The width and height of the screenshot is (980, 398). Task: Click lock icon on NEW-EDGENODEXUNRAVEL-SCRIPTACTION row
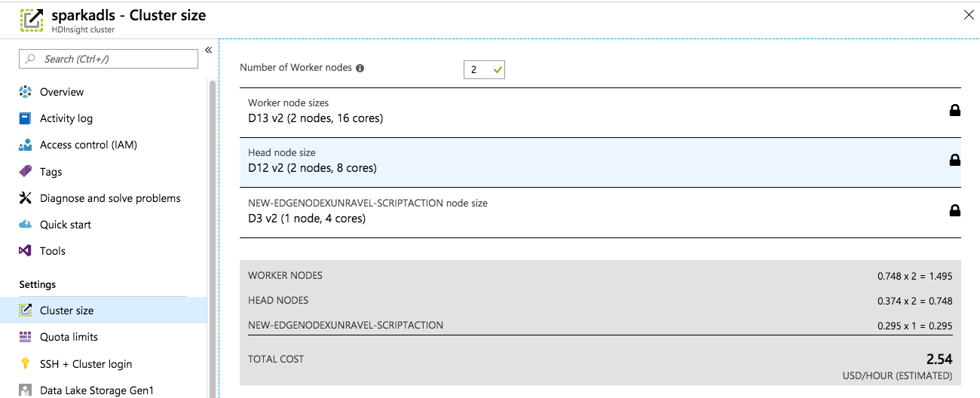(954, 210)
